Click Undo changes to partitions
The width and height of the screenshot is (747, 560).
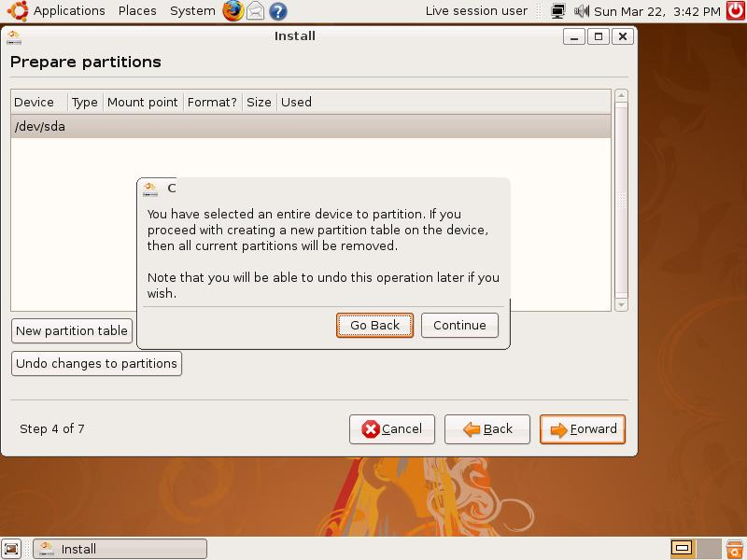(96, 363)
